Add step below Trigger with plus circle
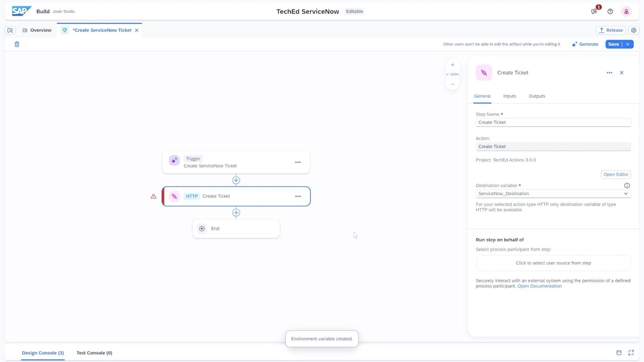This screenshot has height=362, width=644. [236, 180]
